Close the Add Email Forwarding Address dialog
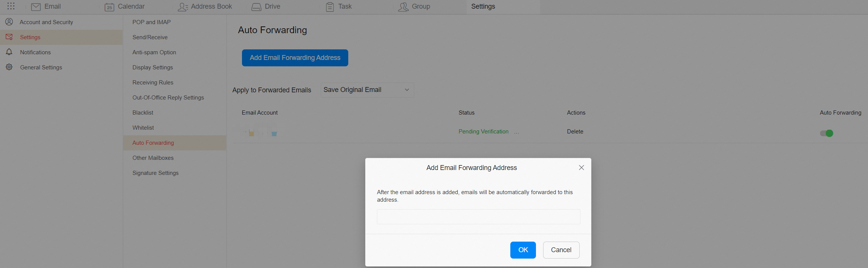The width and height of the screenshot is (868, 268). point(581,168)
